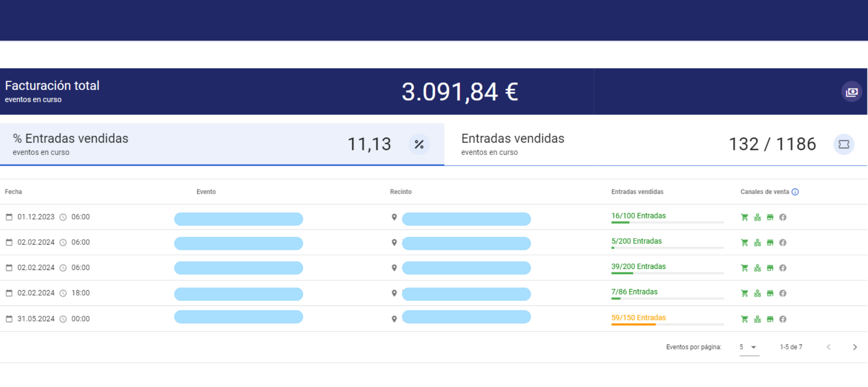The height and width of the screenshot is (387, 868).
Task: Click the banknote icon in Facturación total banner
Action: tap(851, 92)
